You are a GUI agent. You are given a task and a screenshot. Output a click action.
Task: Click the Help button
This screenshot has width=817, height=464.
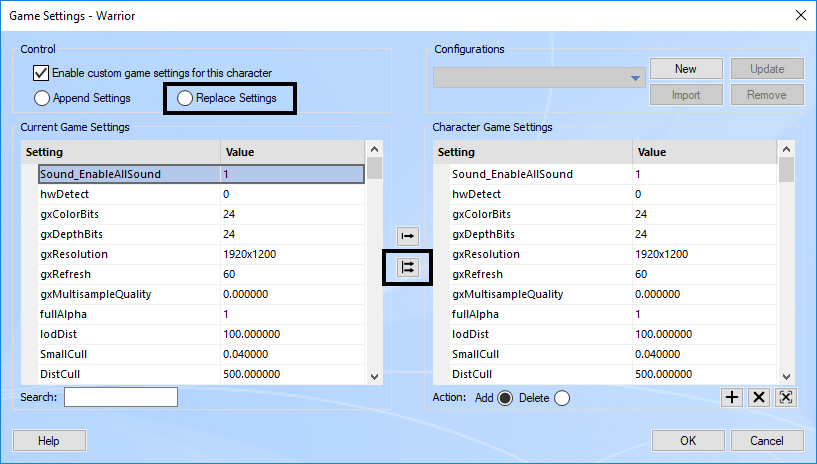[48, 441]
